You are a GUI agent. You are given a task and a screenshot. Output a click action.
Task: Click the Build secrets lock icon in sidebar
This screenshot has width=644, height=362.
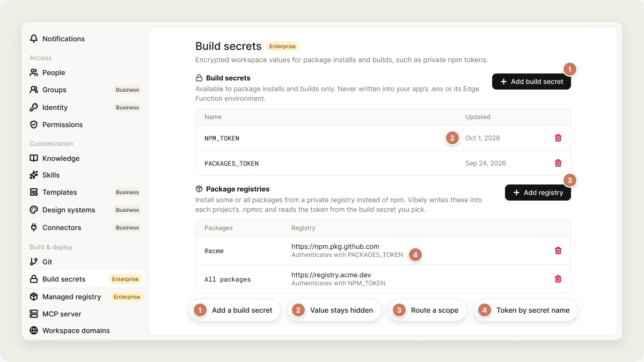tap(34, 279)
